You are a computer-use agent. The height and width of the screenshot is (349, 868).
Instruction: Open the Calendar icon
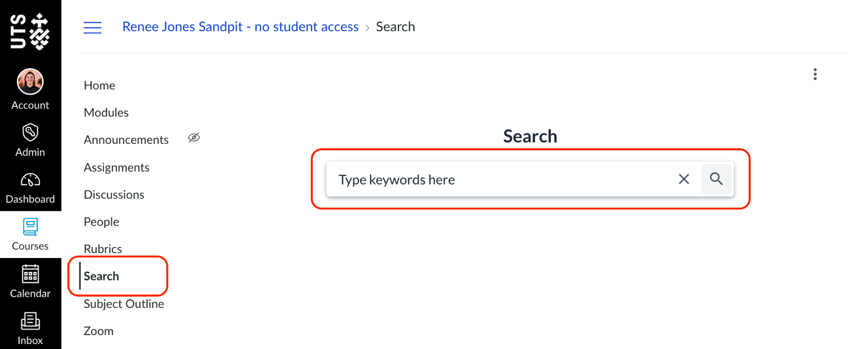click(30, 274)
